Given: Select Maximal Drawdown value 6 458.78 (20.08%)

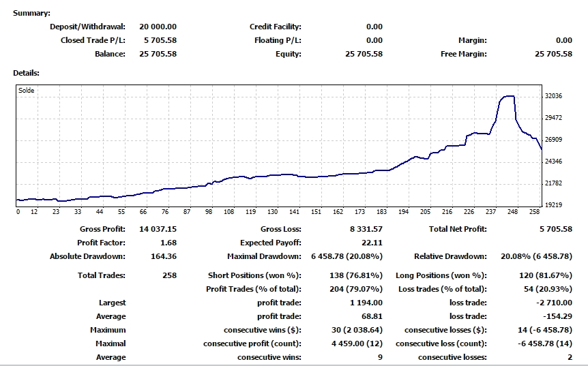Looking at the screenshot, I should tap(347, 256).
